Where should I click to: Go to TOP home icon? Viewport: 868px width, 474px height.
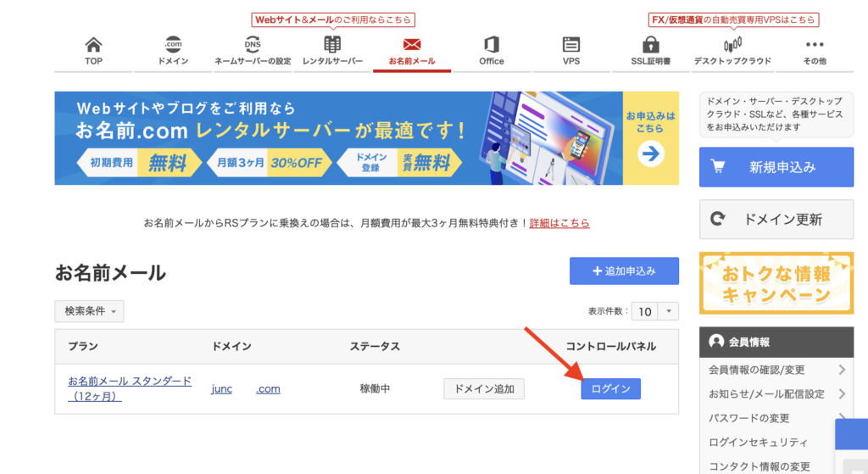pyautogui.click(x=93, y=44)
